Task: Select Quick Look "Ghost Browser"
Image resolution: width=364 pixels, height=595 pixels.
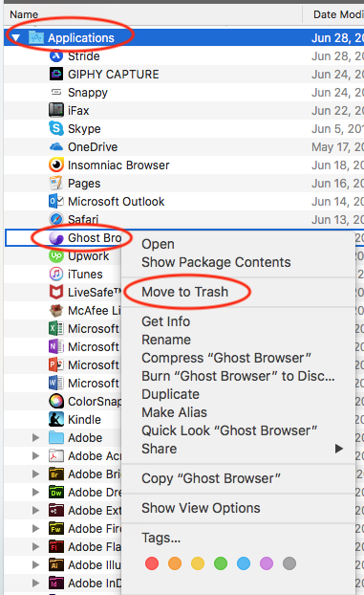Action: tap(229, 430)
